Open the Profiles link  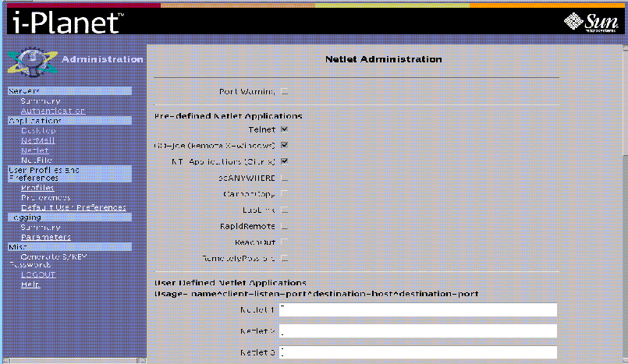click(37, 188)
